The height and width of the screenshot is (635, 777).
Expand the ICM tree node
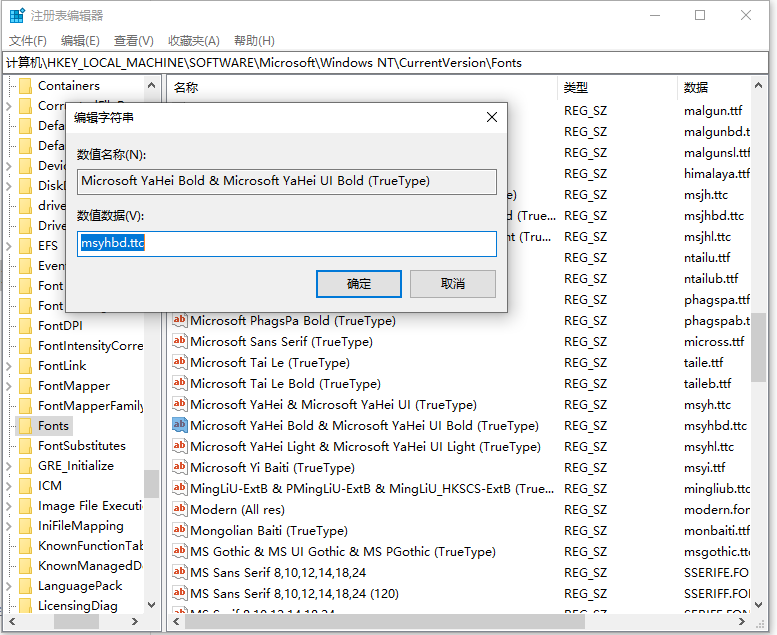pos(9,486)
